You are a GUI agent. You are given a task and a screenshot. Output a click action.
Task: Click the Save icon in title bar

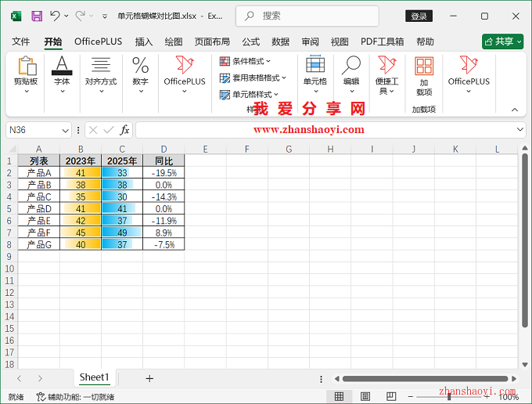click(37, 16)
